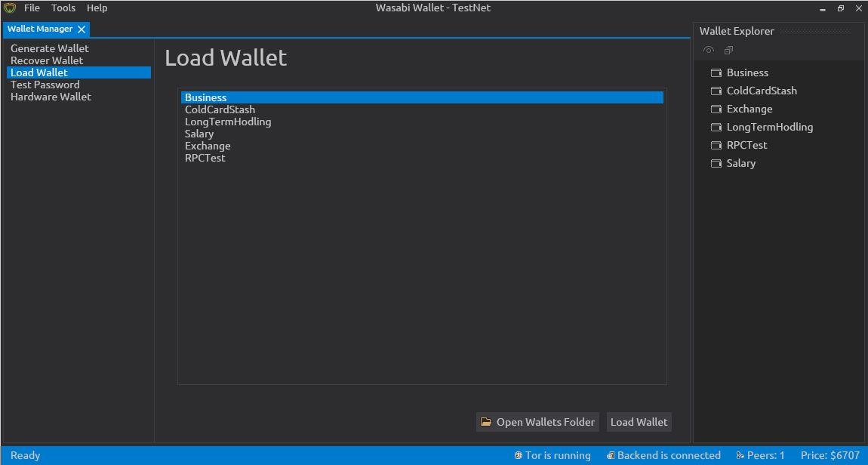Screen dimensions: 868x465
Task: Click the Backend is connected status text
Action: tap(669, 456)
